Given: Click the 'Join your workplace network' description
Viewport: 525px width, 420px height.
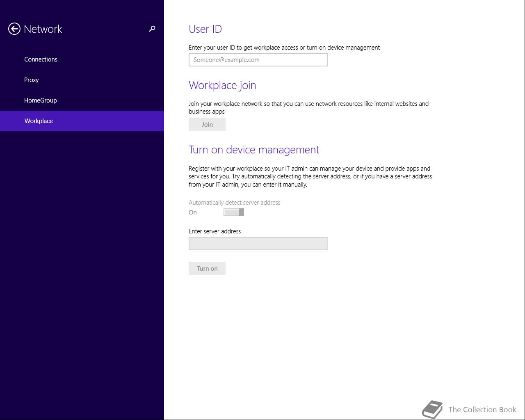Looking at the screenshot, I should pos(308,107).
